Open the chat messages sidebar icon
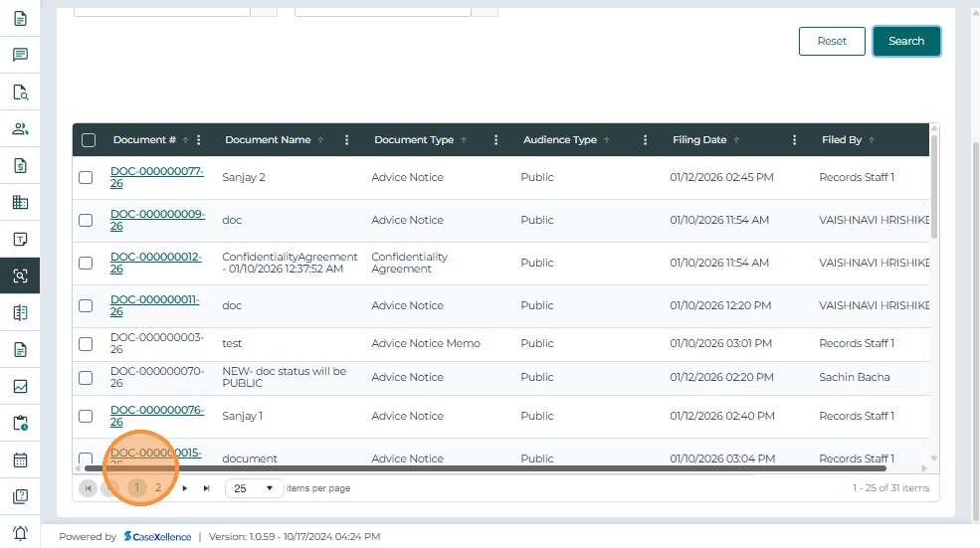Image resolution: width=980 pixels, height=548 pixels. [20, 55]
